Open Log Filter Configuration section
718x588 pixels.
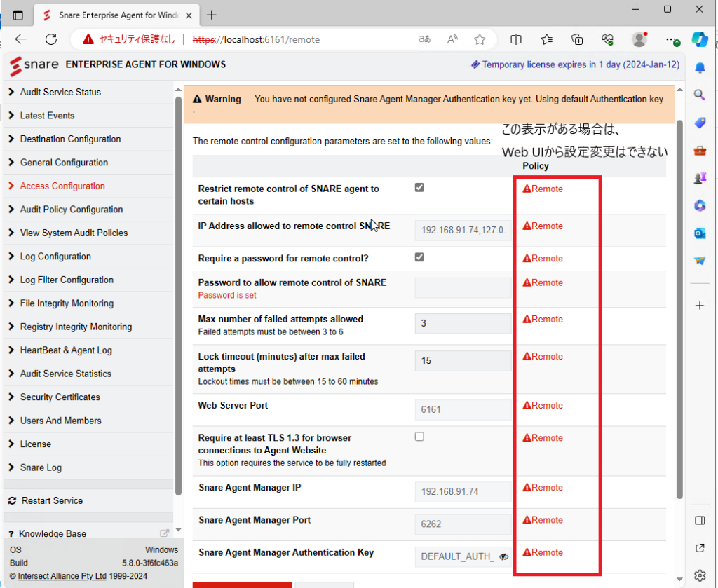pyautogui.click(x=89, y=280)
